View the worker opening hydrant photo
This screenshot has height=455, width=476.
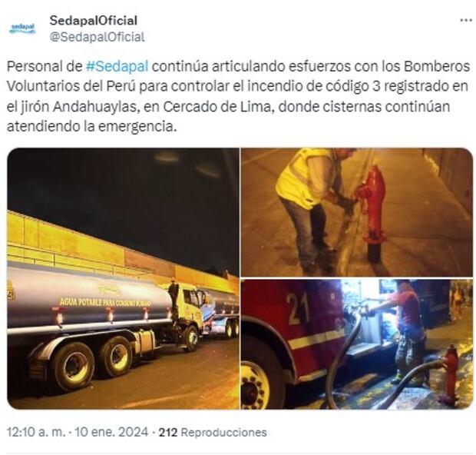[357, 212]
